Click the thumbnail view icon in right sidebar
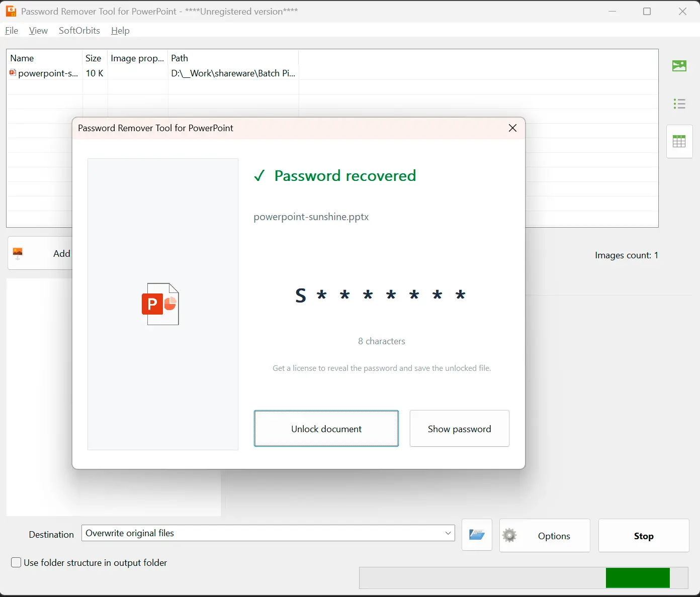The image size is (700, 597). (x=679, y=66)
